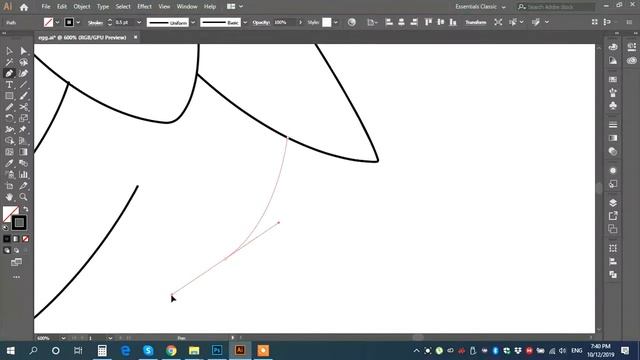Click the Transform button
Screen dimensions: 640x360
click(476, 22)
